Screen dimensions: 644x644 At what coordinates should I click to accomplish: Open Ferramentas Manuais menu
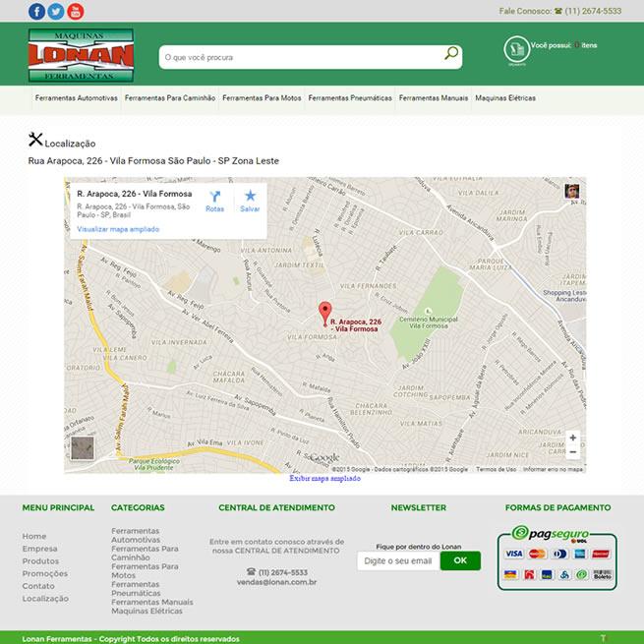434,98
